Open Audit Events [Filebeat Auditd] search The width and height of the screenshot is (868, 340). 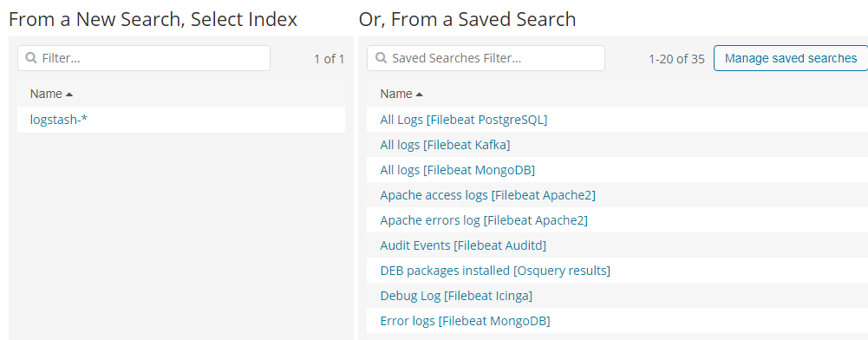click(463, 245)
